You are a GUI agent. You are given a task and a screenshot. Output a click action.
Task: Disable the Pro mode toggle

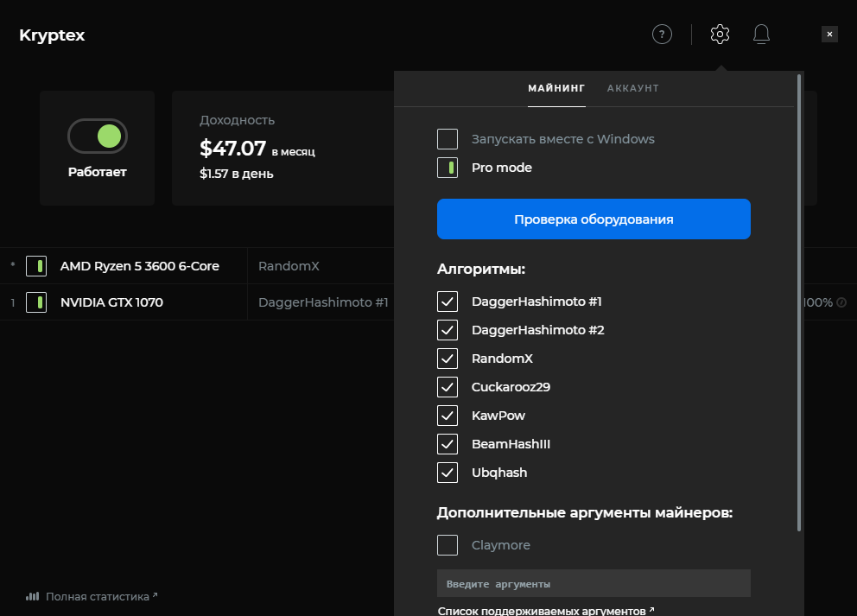[x=448, y=168]
